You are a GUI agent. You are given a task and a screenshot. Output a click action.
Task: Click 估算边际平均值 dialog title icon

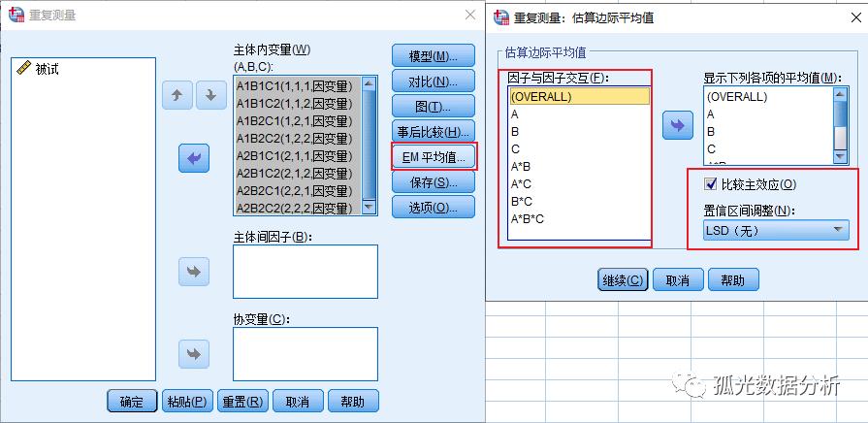click(501, 17)
